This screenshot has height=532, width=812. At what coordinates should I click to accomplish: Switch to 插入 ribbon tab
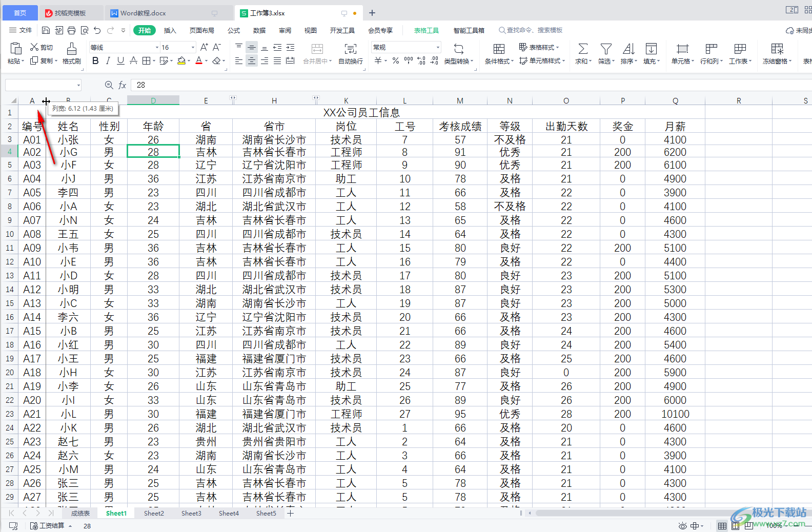[x=170, y=30]
